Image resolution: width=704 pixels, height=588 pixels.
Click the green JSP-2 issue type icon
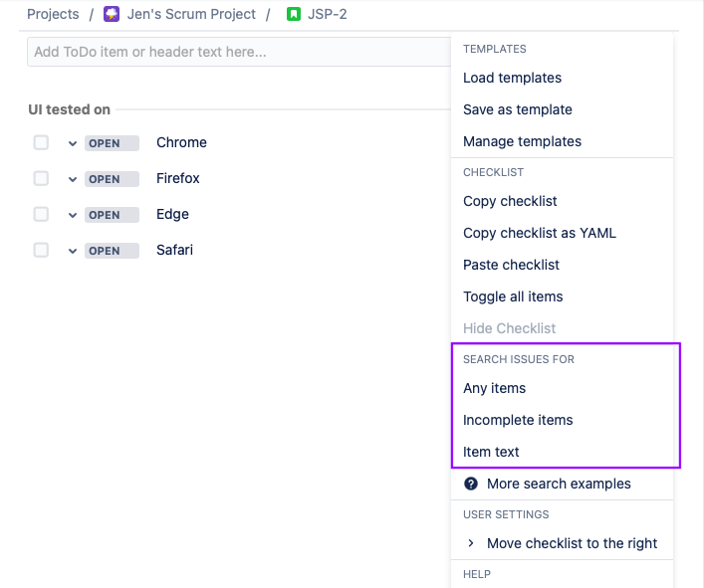point(293,14)
